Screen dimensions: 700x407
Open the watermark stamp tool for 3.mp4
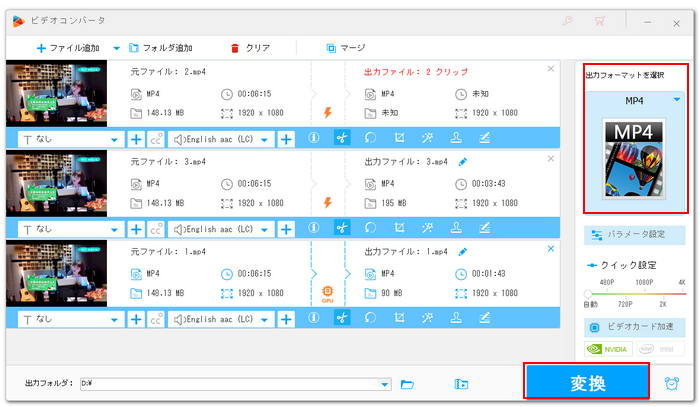(x=455, y=229)
